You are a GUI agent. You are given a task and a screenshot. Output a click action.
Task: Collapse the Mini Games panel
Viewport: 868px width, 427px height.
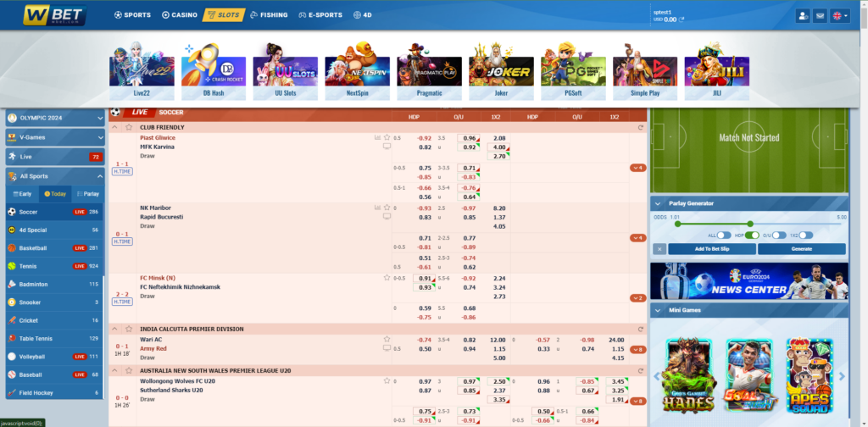(658, 310)
